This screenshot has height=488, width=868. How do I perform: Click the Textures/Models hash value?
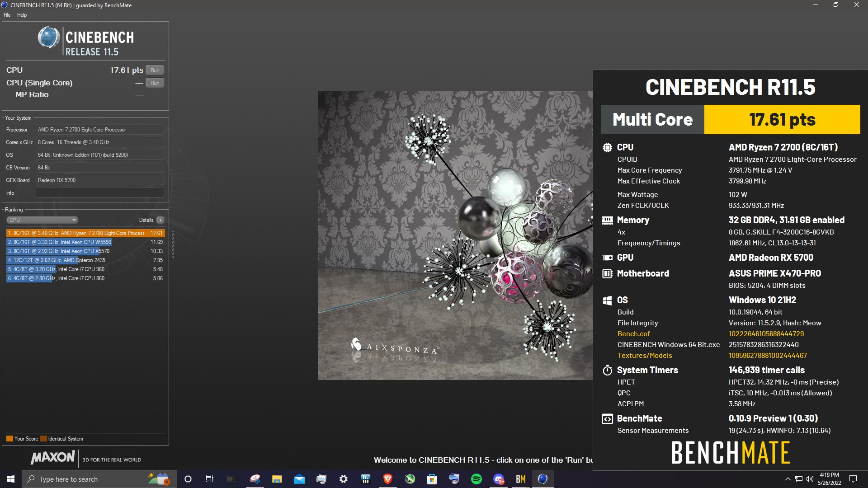(x=768, y=356)
